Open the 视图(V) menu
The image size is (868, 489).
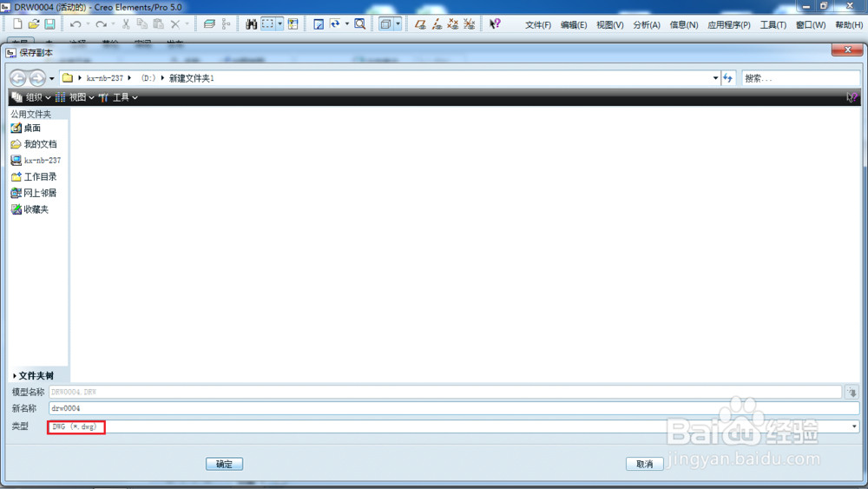(x=610, y=25)
